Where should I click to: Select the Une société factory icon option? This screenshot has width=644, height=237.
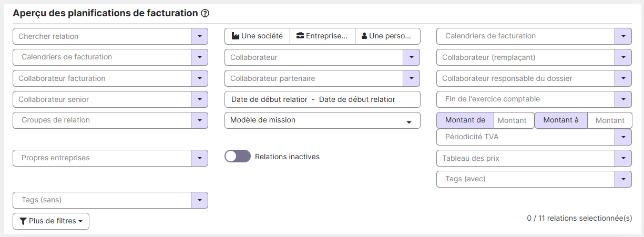(236, 36)
